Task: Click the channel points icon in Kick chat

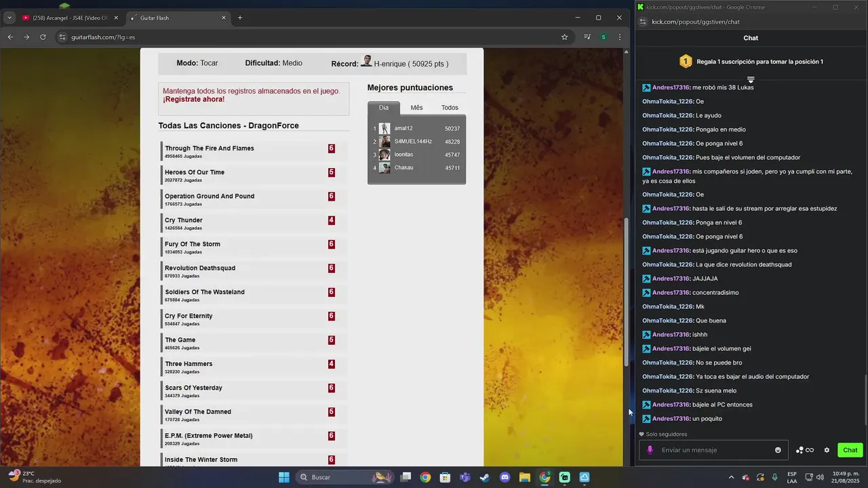Action: (x=804, y=450)
